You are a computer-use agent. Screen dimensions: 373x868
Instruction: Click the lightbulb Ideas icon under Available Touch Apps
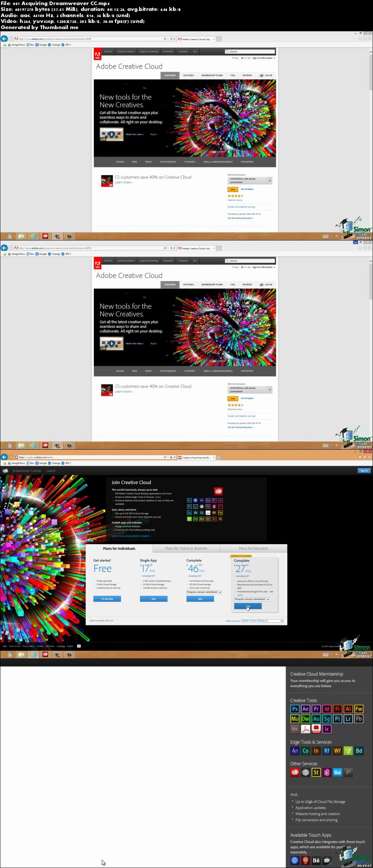pyautogui.click(x=306, y=860)
